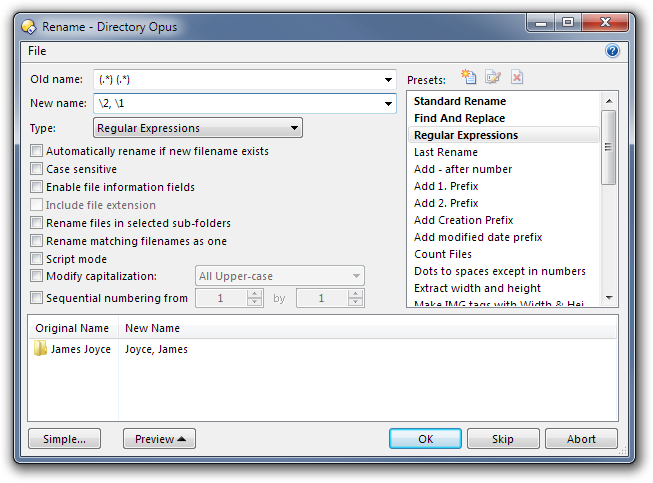The image size is (653, 483).
Task: Open the Type dropdown showing Regular Expressions
Action: (198, 128)
